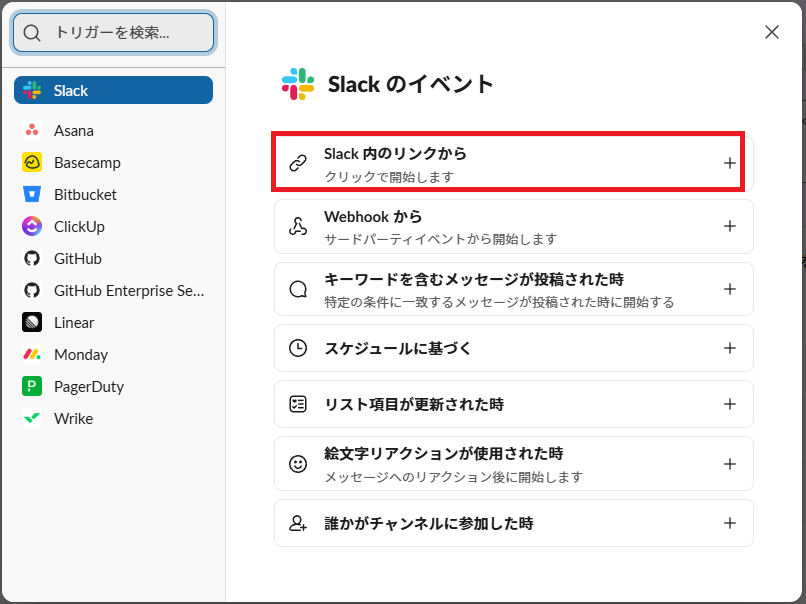The width and height of the screenshot is (806, 604).
Task: Close the trigger selection dialog
Action: click(772, 32)
